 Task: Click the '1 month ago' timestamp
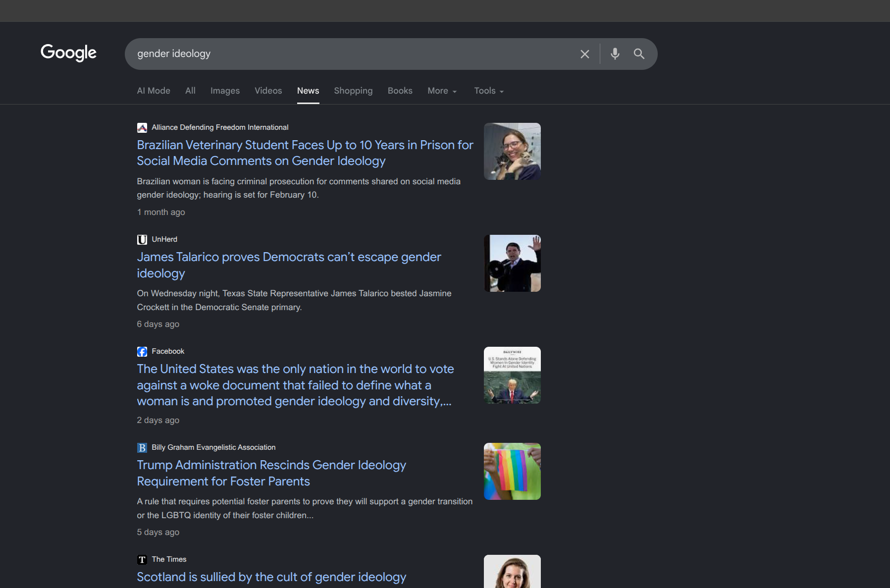[x=161, y=212]
